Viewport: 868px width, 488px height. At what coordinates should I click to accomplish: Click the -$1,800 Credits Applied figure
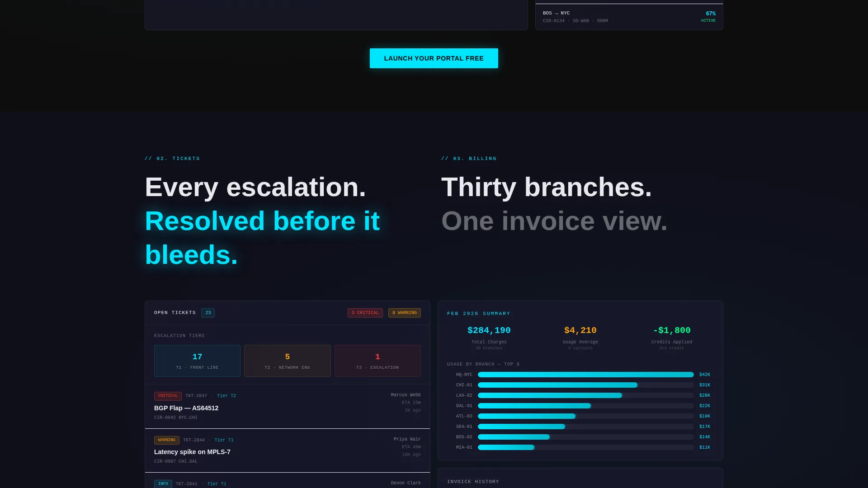671,330
